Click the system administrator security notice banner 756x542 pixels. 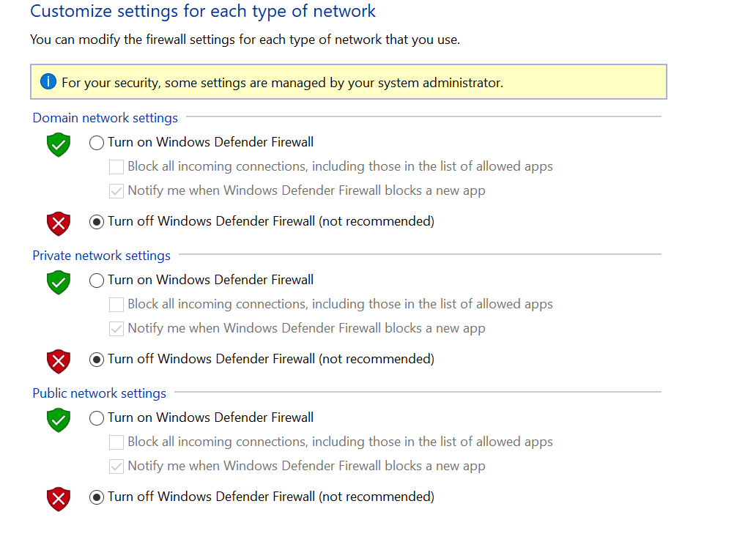click(349, 82)
